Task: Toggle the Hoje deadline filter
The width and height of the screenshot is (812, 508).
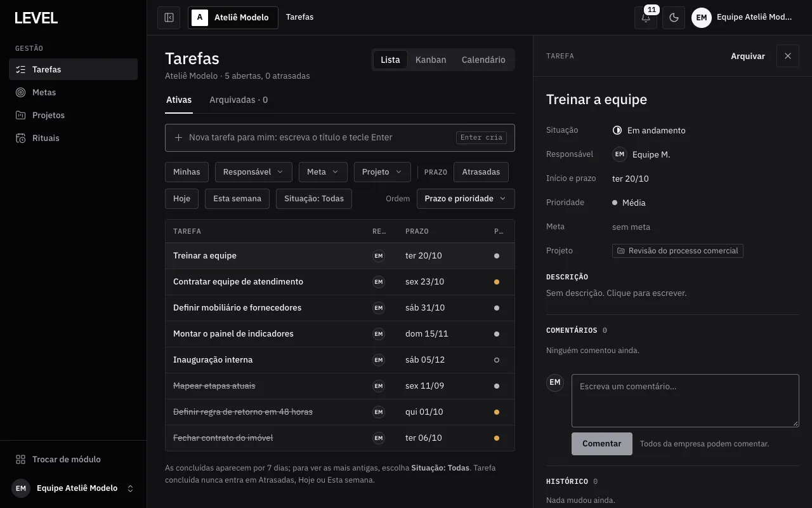Action: coord(181,199)
